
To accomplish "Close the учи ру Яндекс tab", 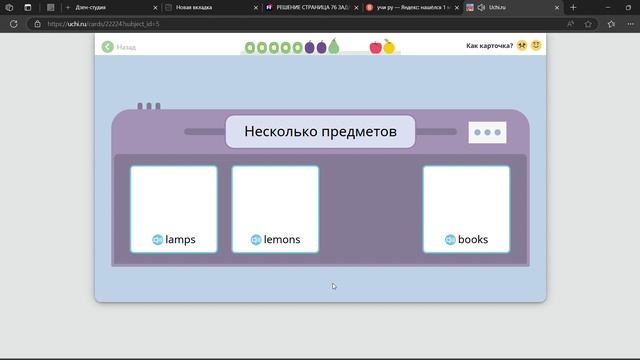I will coord(457,8).
